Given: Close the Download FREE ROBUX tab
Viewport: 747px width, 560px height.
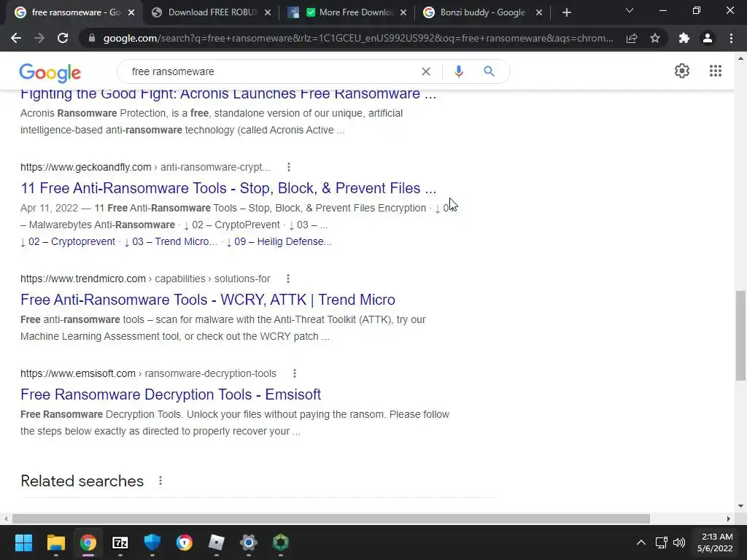Looking at the screenshot, I should [x=268, y=12].
